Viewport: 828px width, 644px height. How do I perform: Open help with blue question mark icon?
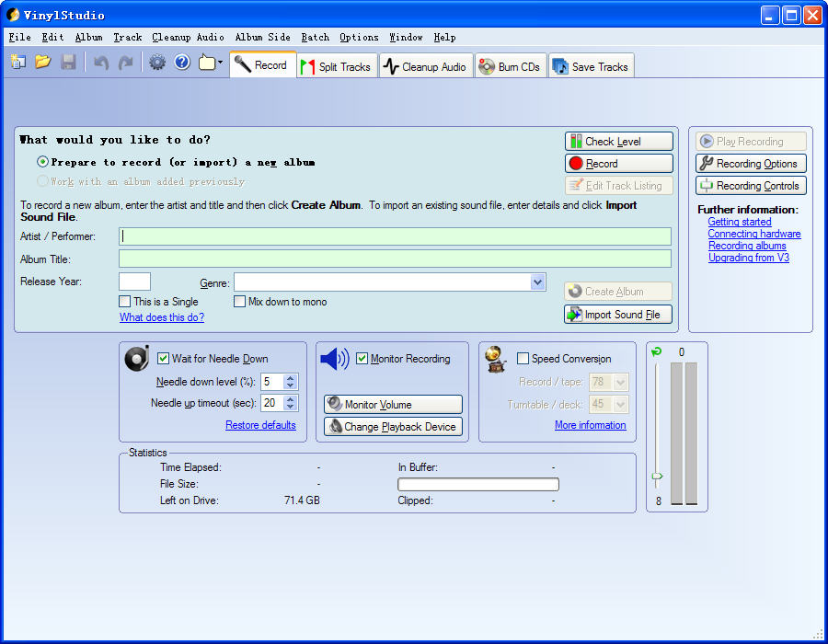pos(182,63)
